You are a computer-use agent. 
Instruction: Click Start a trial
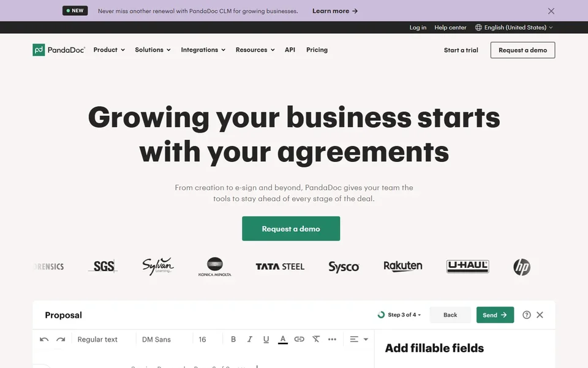pyautogui.click(x=461, y=50)
